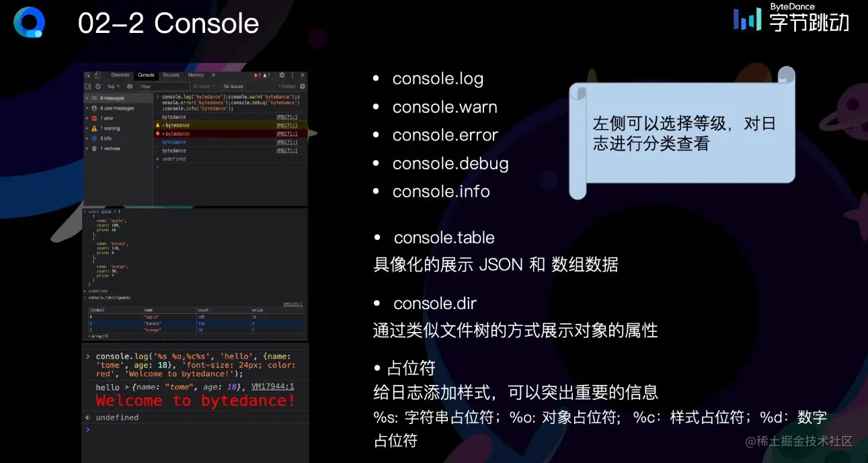This screenshot has height=463, width=868.
Task: Open DevTools settings gear next to error badges
Action: coord(282,75)
